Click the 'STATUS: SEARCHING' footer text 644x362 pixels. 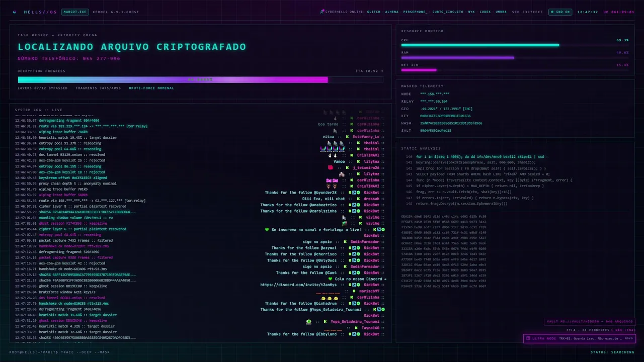(612, 352)
